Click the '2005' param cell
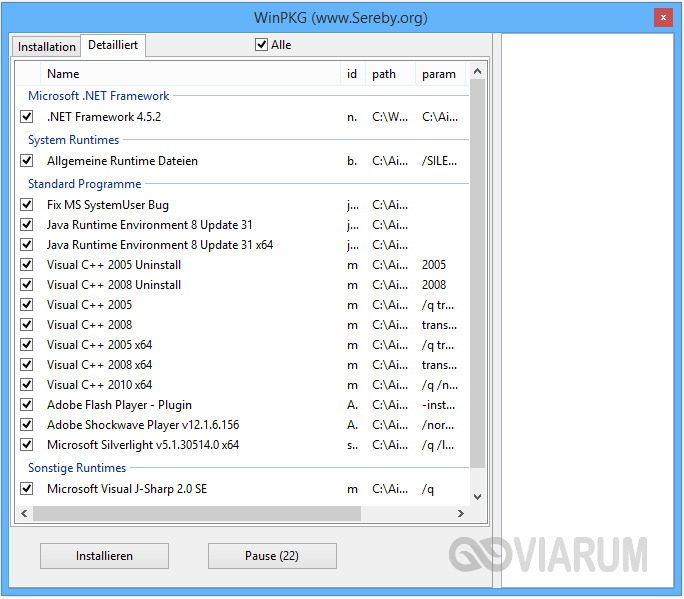This screenshot has height=599, width=684. pos(434,265)
